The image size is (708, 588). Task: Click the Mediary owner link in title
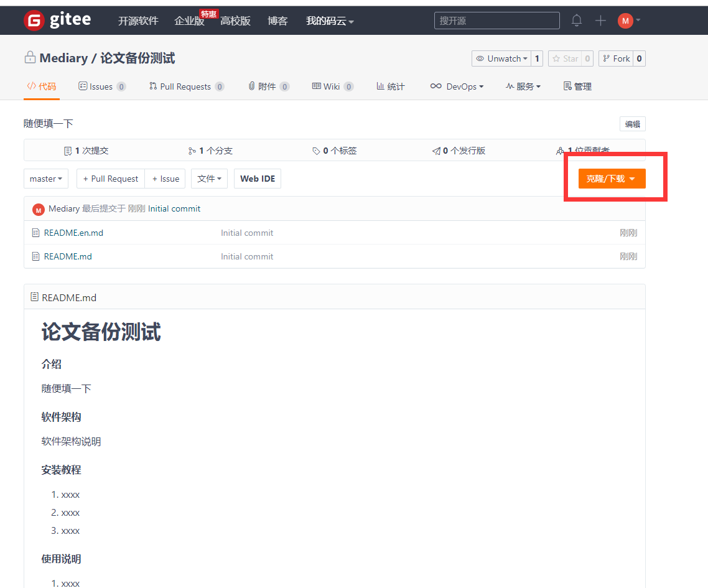pos(63,58)
